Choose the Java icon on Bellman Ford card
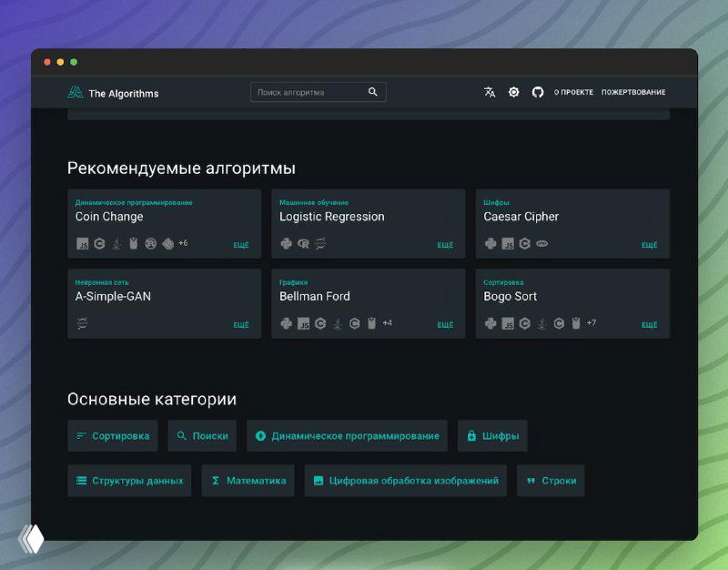The height and width of the screenshot is (570, 728). [338, 323]
